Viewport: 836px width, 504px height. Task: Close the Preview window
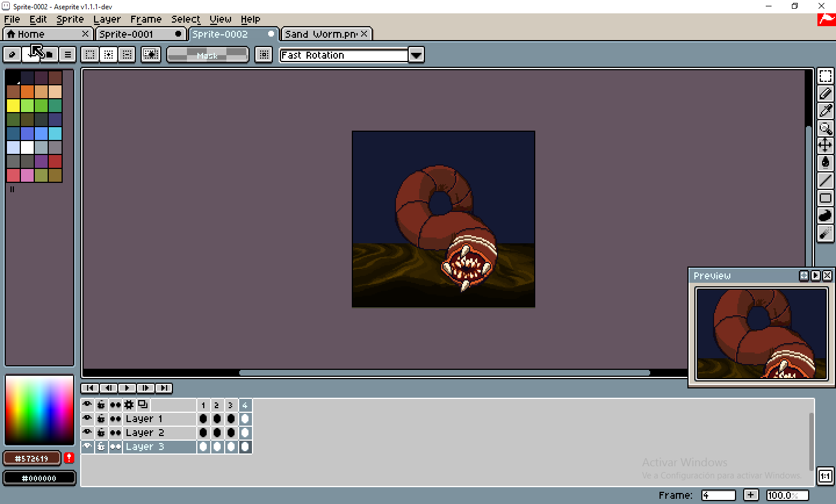coord(827,276)
